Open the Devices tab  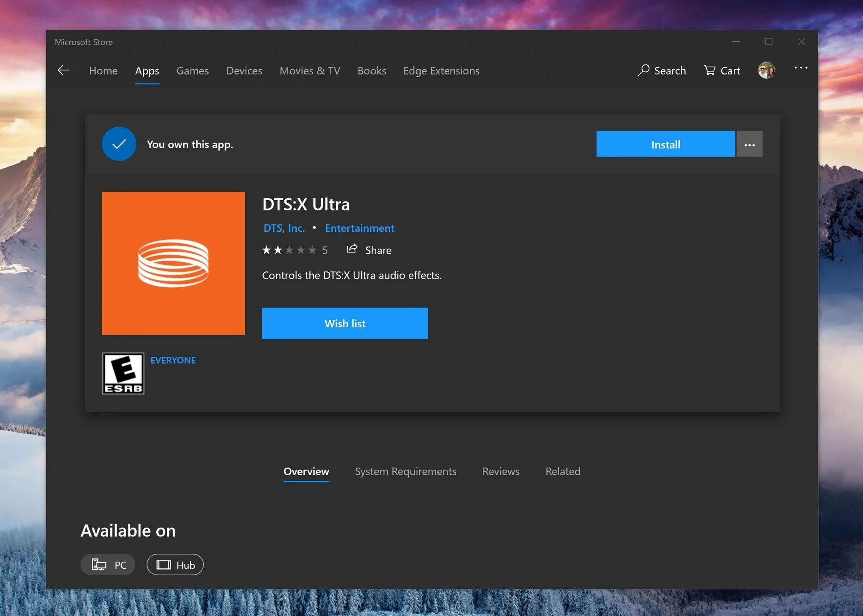(x=244, y=71)
